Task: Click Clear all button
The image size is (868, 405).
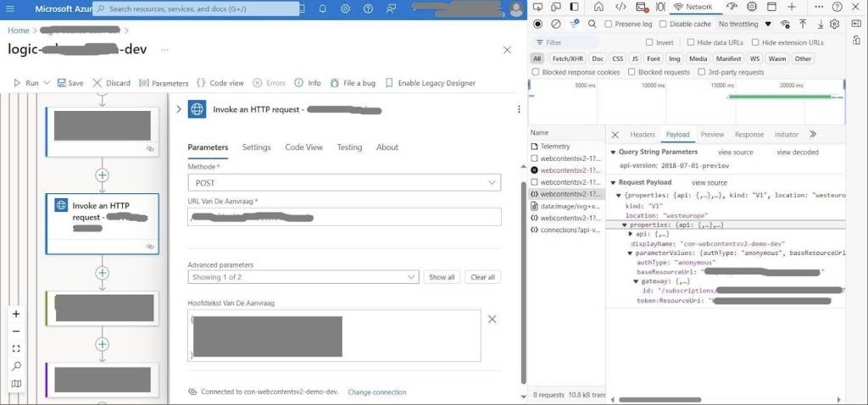Action: (482, 277)
